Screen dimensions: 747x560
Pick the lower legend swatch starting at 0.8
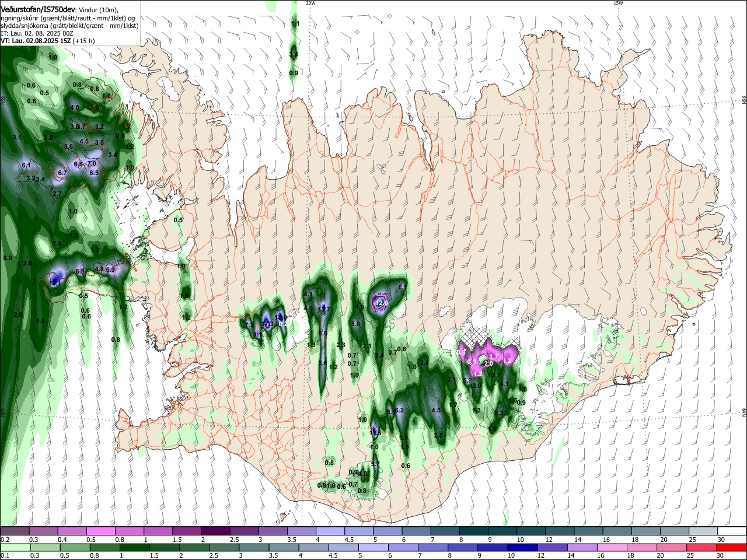click(104, 547)
